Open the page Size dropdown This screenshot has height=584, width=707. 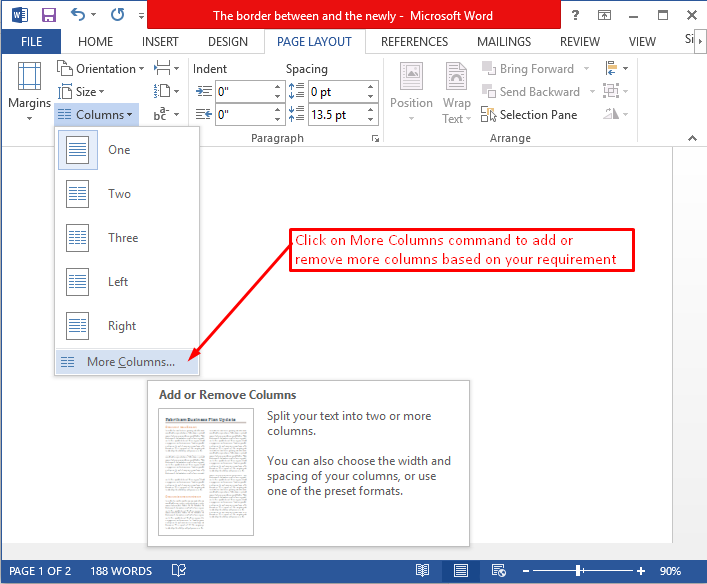(81, 92)
